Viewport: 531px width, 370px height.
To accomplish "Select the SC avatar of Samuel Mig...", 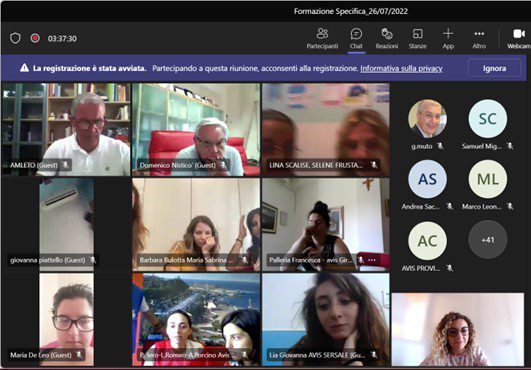I will [488, 118].
